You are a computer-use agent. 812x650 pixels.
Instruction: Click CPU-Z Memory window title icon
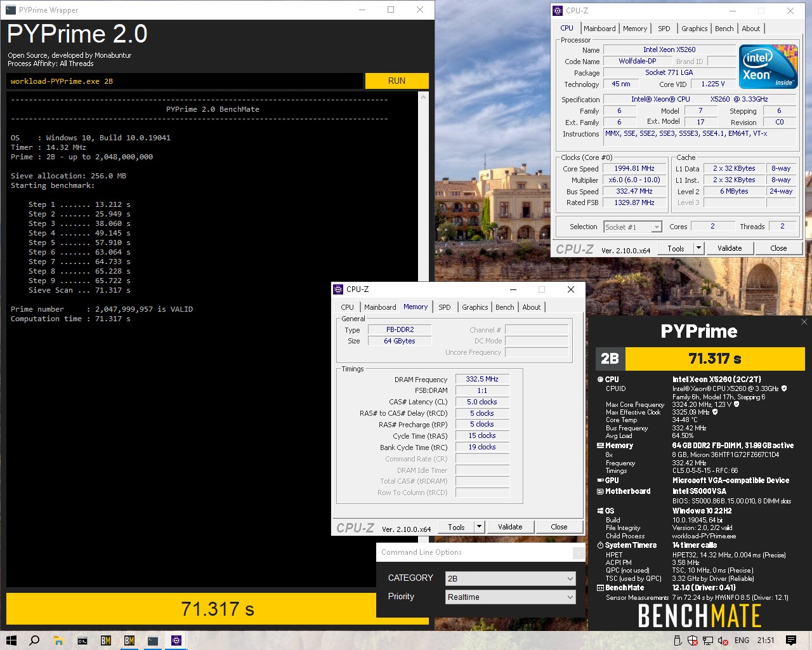point(338,289)
